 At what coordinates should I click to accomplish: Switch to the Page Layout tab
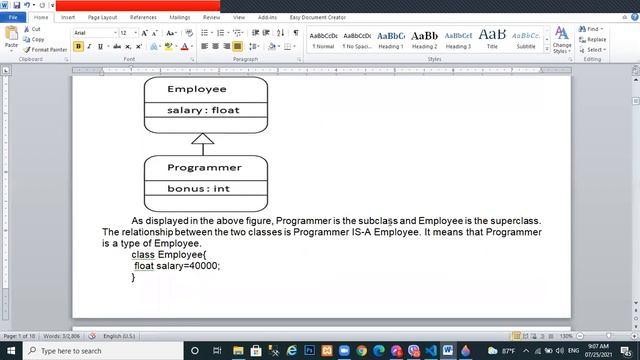point(102,17)
